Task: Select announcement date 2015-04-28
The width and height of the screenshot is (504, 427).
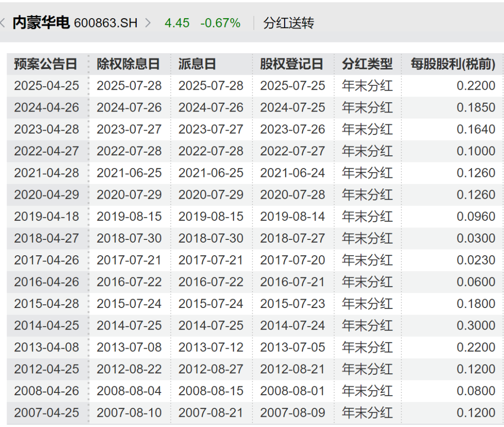Action: (47, 304)
